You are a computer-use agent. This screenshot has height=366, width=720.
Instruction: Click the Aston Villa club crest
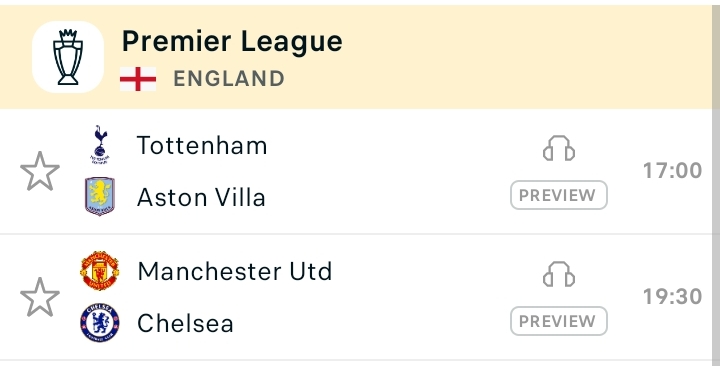(100, 197)
